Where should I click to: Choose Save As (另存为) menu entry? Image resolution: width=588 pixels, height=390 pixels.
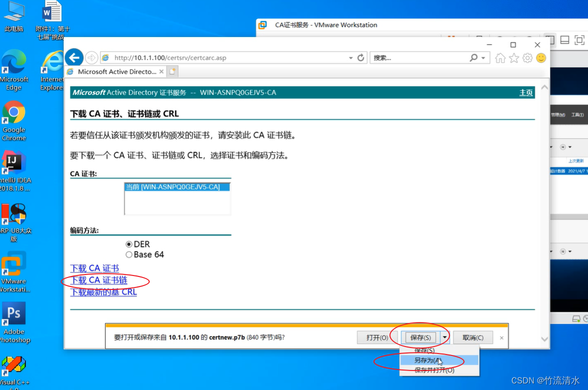coord(439,360)
